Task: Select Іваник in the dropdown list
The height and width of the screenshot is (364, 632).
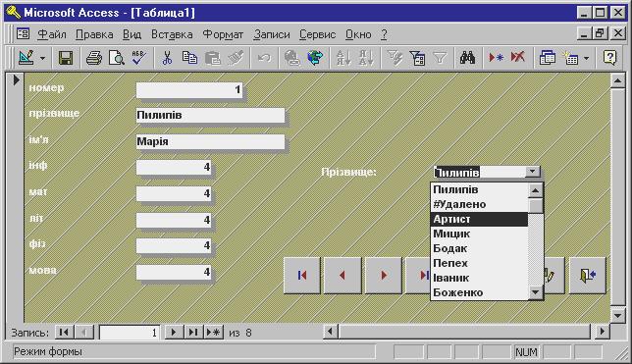Action: (x=479, y=278)
